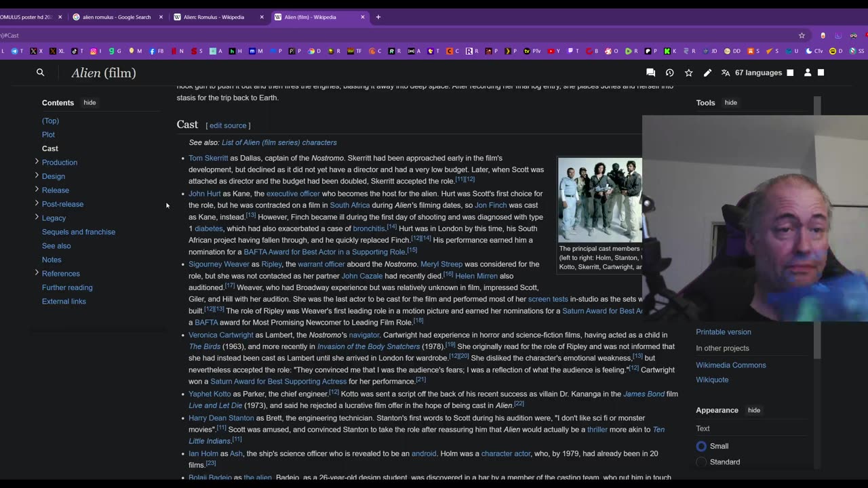
Task: Click the edit pencil icon
Action: 707,73
